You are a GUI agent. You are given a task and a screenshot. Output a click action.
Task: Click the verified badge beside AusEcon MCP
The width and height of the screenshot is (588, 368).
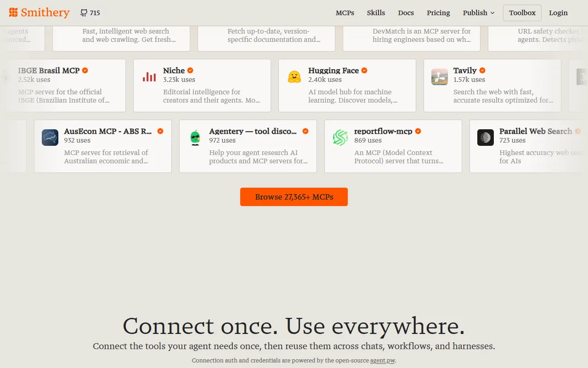pos(160,131)
